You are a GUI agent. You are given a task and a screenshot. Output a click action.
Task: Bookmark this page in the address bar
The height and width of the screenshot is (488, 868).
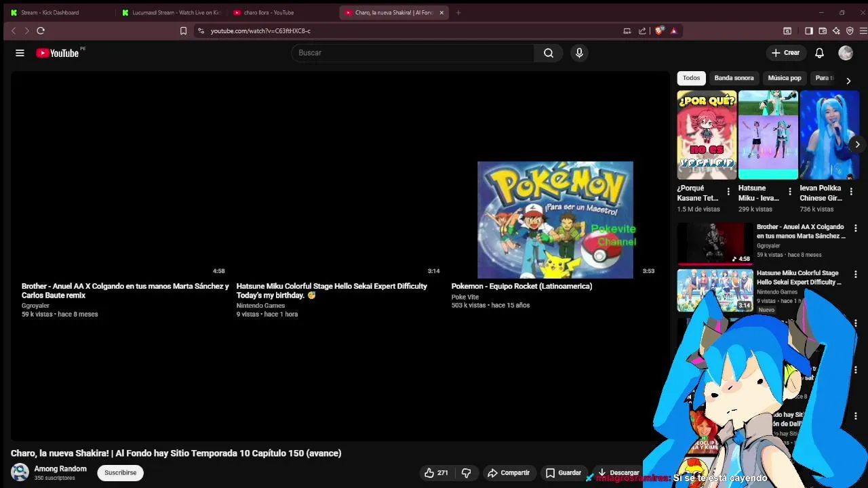click(183, 30)
